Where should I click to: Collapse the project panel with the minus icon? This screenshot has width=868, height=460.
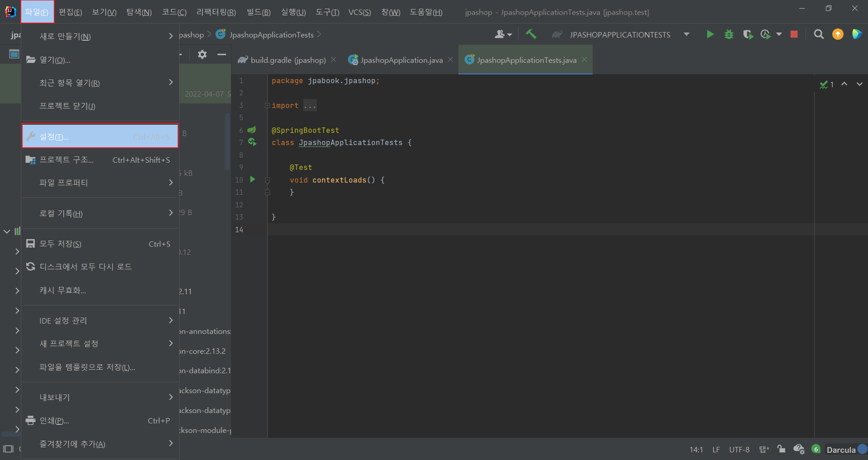click(x=222, y=55)
